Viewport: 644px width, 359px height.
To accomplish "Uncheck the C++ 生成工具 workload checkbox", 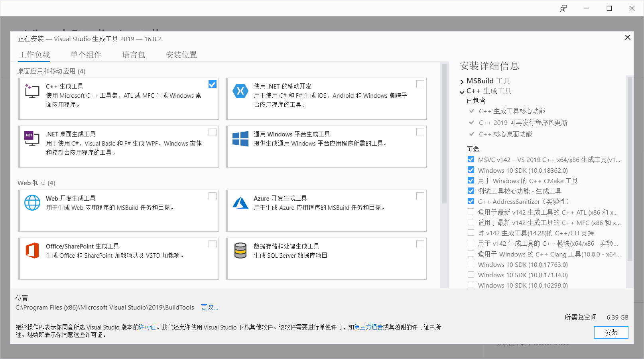I will [x=213, y=84].
